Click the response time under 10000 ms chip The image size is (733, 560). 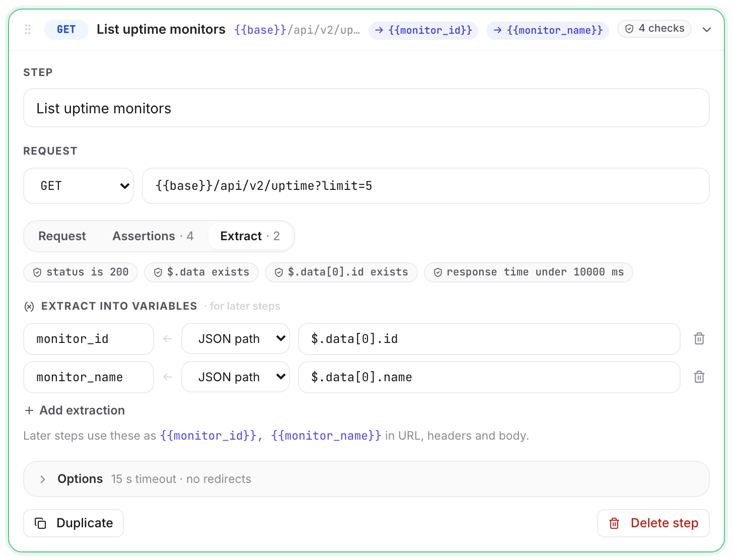[x=529, y=272]
